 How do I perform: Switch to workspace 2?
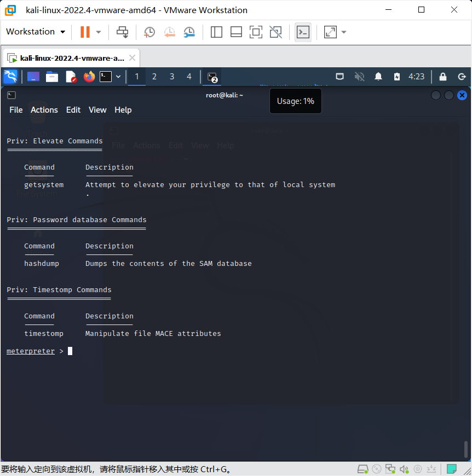pos(154,77)
